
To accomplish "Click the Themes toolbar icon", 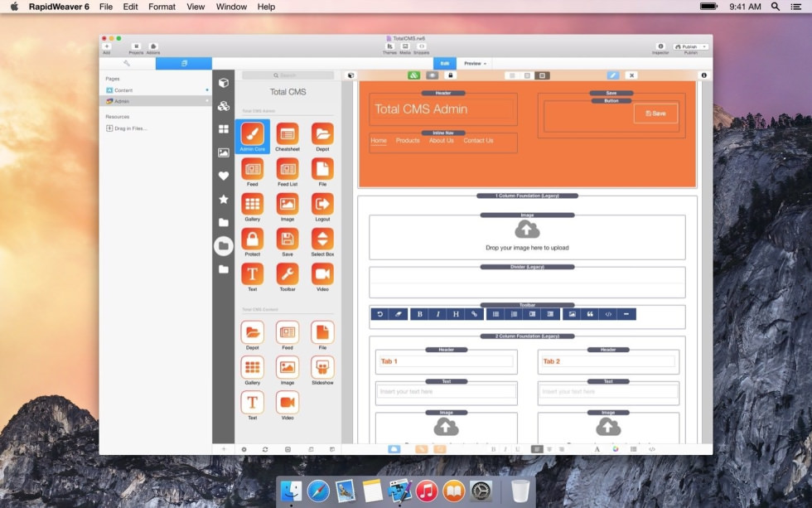I will click(x=389, y=48).
